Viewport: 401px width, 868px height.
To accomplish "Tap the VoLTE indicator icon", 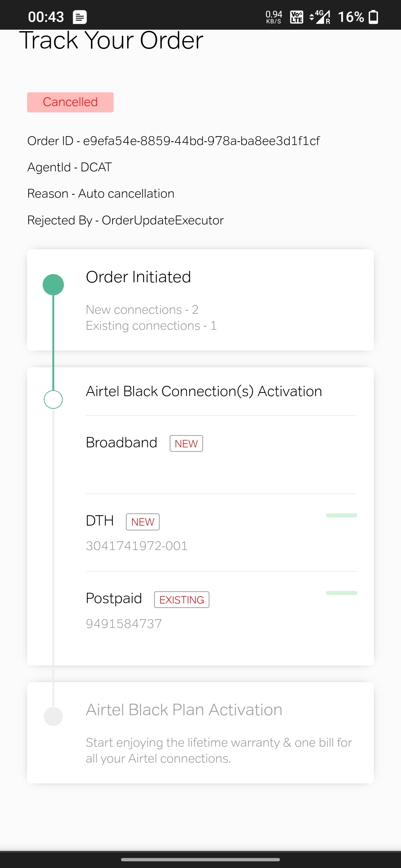I will pos(296,17).
